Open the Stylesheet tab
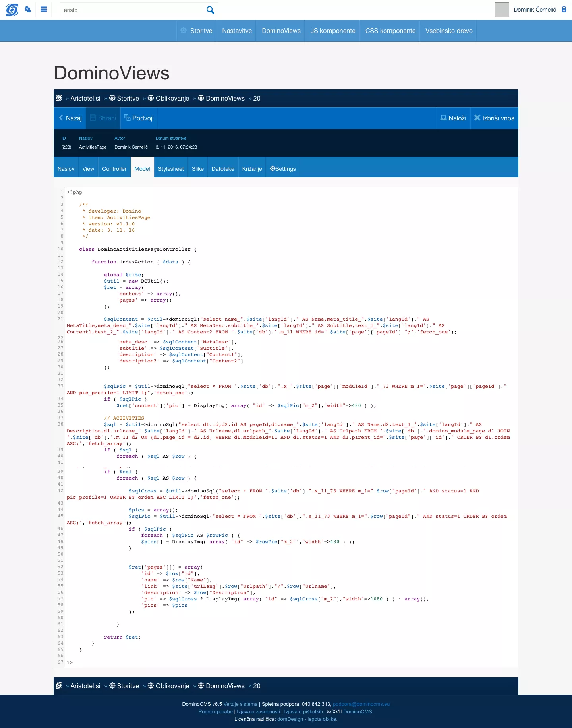This screenshot has width=572, height=728. (x=171, y=169)
